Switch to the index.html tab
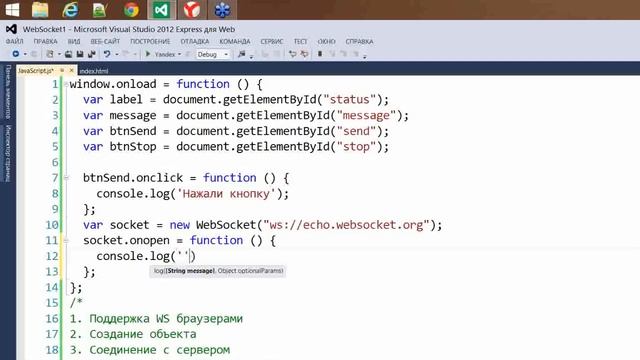640x360 pixels. (94, 71)
